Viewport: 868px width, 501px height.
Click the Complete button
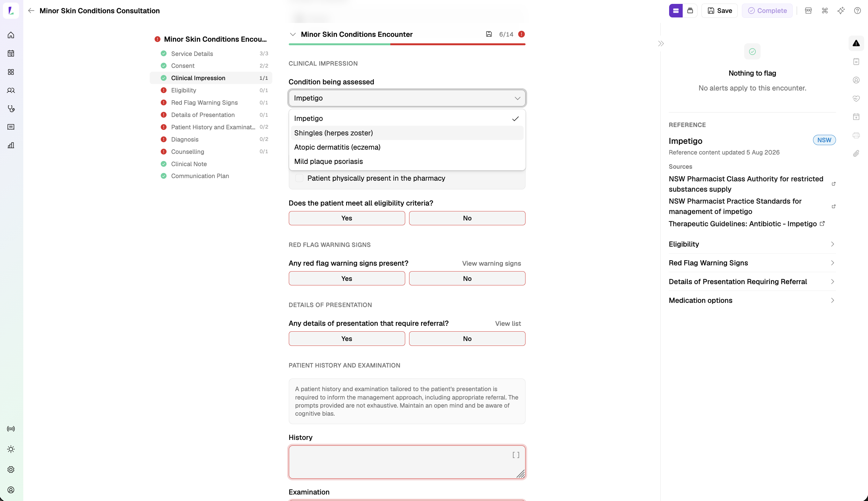click(x=767, y=11)
